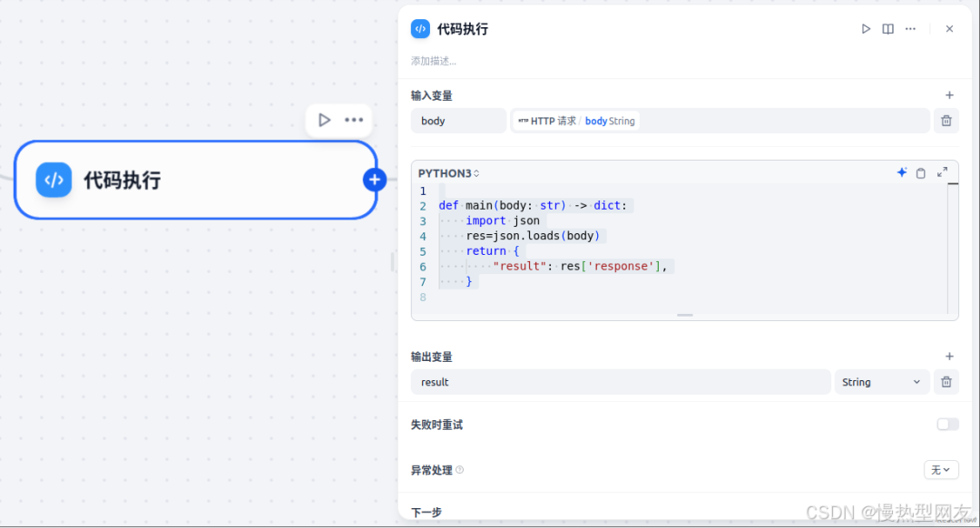This screenshot has width=980, height=528.
Task: Click the 代码执行 node icon on canvas
Action: pyautogui.click(x=54, y=179)
